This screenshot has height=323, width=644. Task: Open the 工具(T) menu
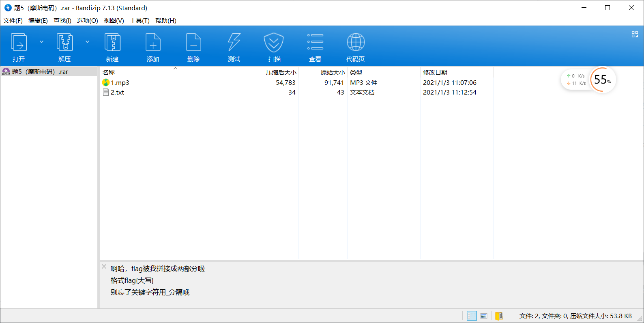tap(140, 21)
